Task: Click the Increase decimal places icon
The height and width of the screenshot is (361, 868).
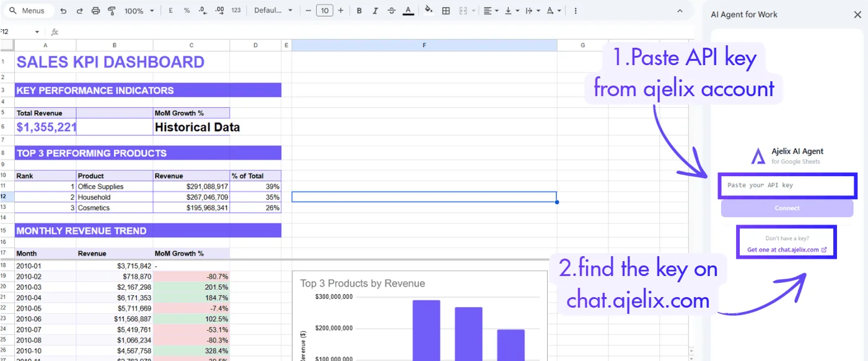Action: pyautogui.click(x=219, y=11)
